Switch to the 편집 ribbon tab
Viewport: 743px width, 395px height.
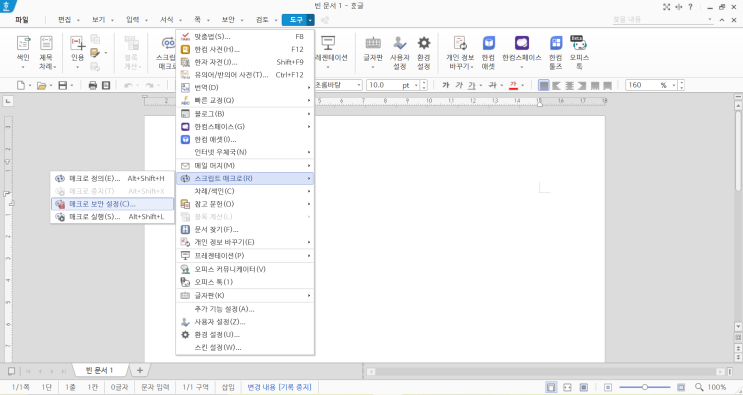pos(64,20)
